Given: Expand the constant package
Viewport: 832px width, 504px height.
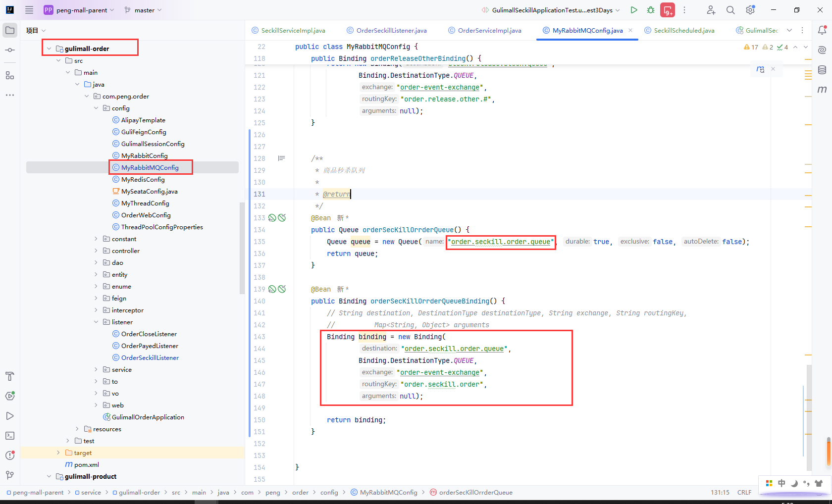Looking at the screenshot, I should (96, 239).
